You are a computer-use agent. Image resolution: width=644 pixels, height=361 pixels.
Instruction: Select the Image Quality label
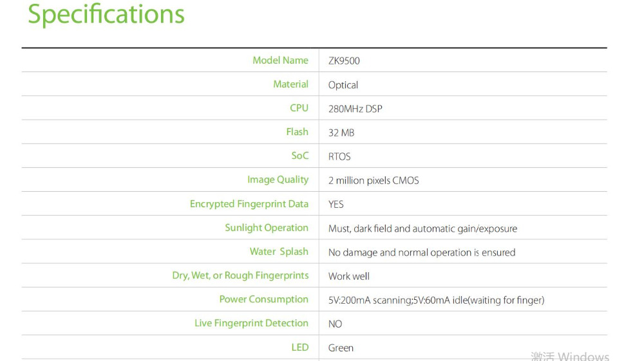tap(278, 180)
